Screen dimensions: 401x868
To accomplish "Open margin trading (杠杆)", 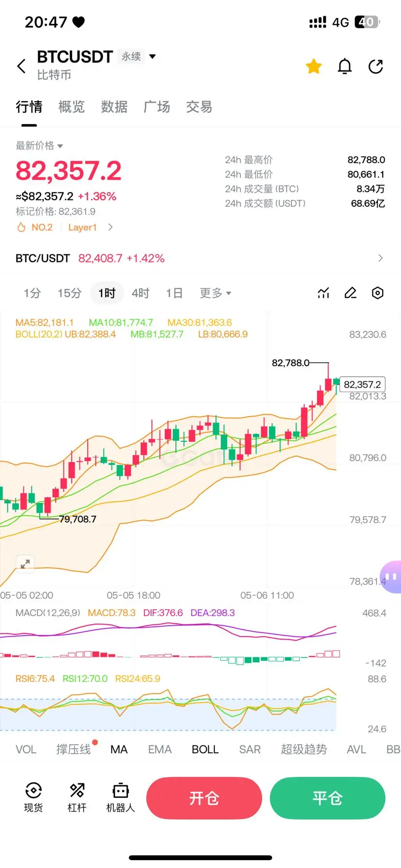I will point(77,797).
